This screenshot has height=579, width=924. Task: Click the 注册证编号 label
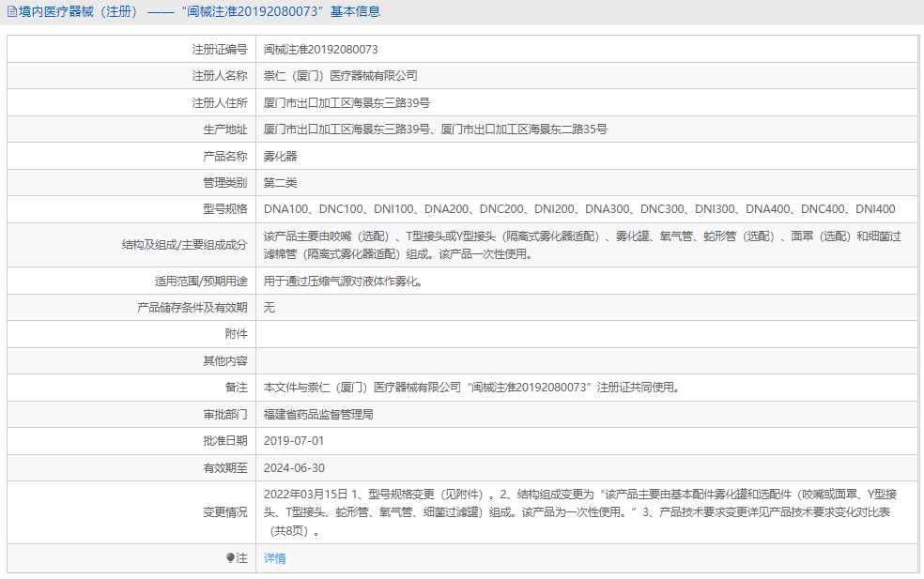(x=220, y=50)
